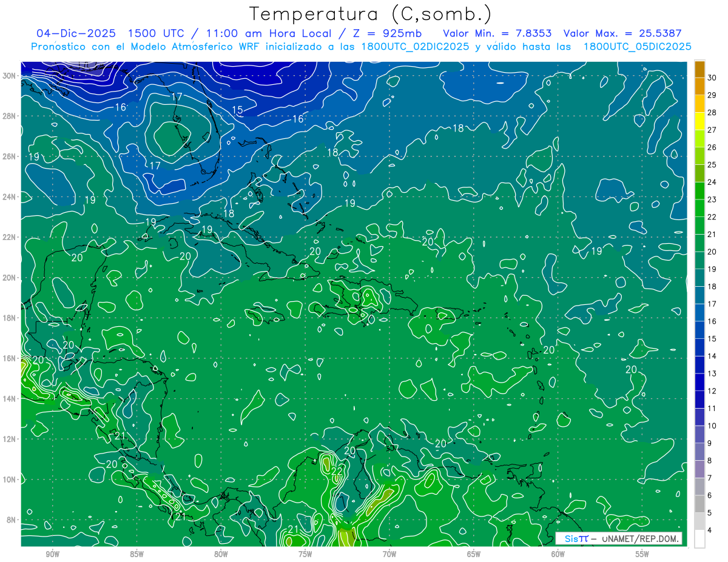Click the '70W' longitude label

coord(389,555)
